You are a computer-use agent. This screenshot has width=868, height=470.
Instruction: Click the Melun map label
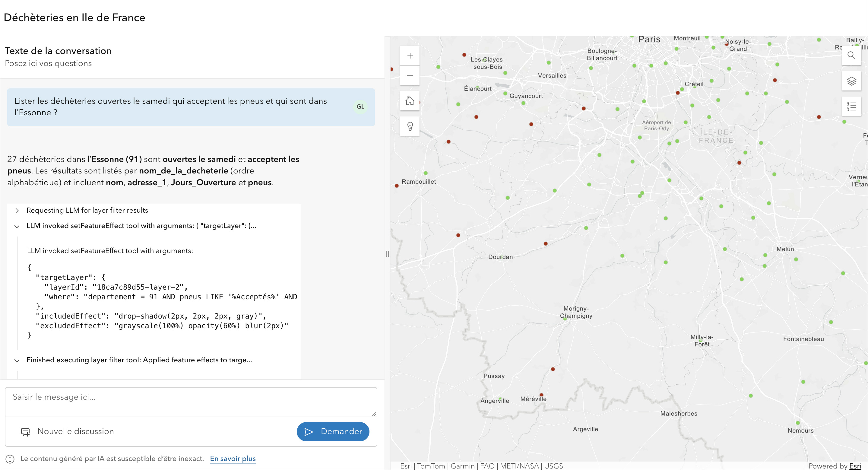785,249
